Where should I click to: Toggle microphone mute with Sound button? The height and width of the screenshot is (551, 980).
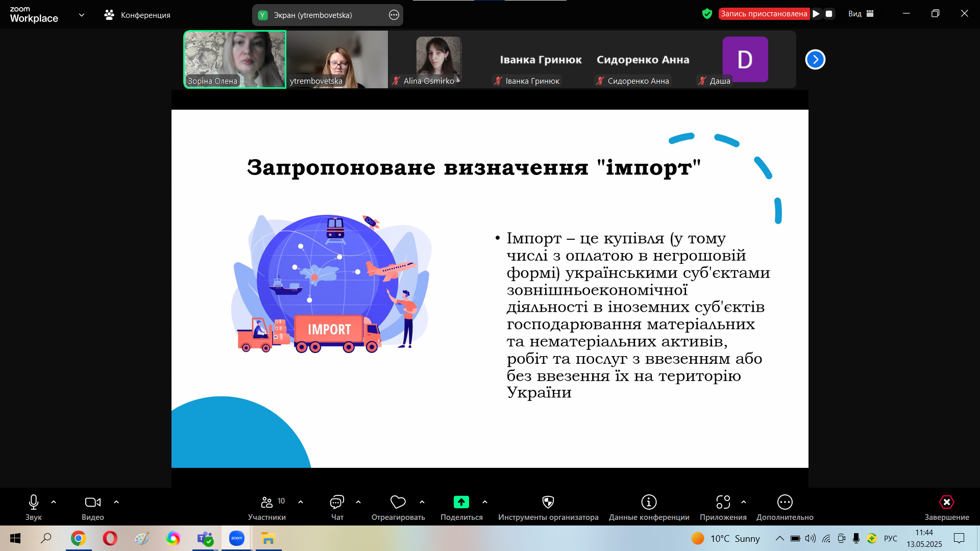pos(34,503)
